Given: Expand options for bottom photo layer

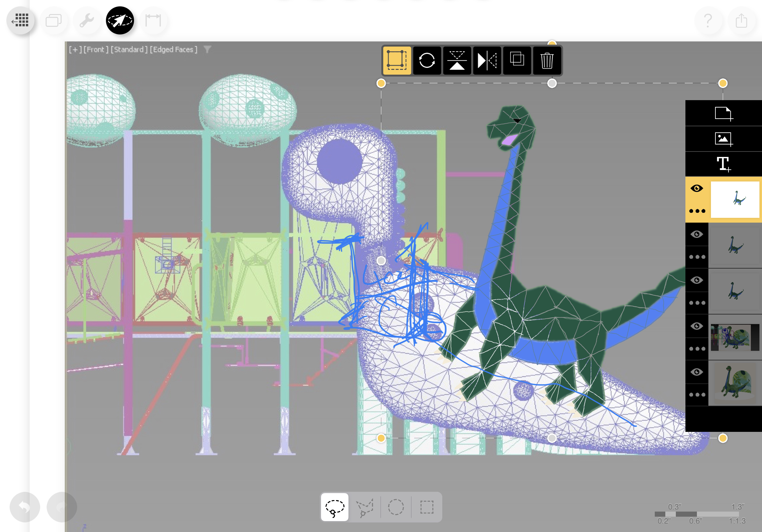Looking at the screenshot, I should [697, 395].
